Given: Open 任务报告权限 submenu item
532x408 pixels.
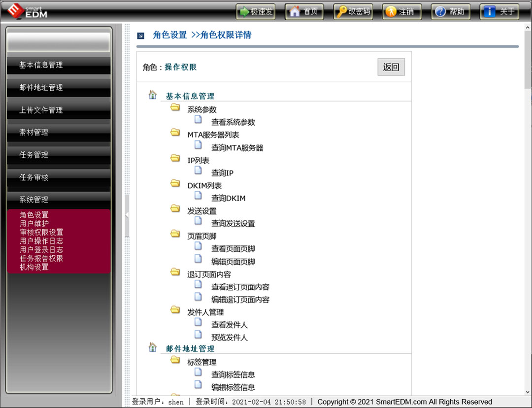Looking at the screenshot, I should pos(41,258).
